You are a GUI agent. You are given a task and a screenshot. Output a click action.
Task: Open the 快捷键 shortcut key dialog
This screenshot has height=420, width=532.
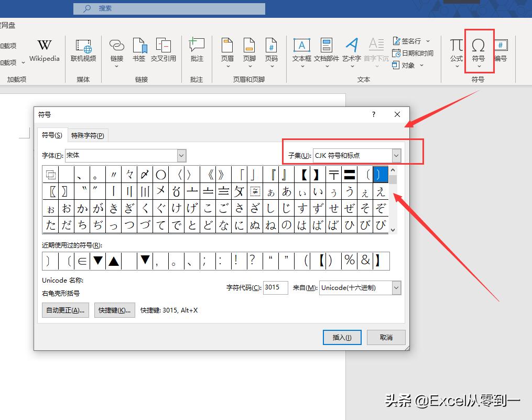[115, 310]
